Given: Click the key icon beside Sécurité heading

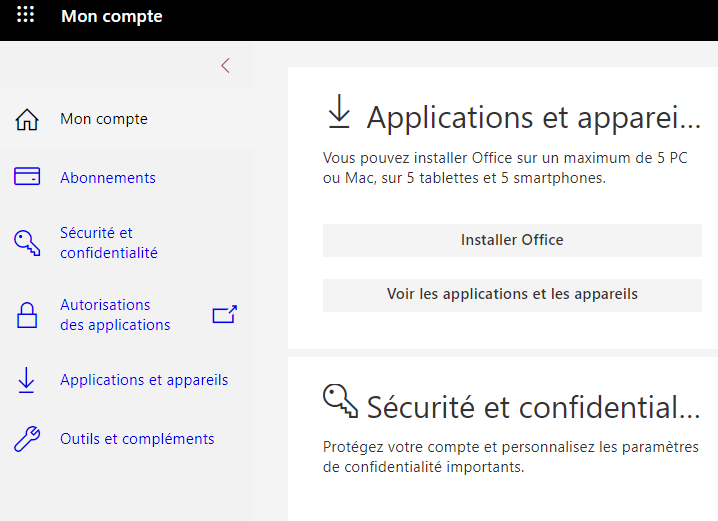Looking at the screenshot, I should coord(340,402).
